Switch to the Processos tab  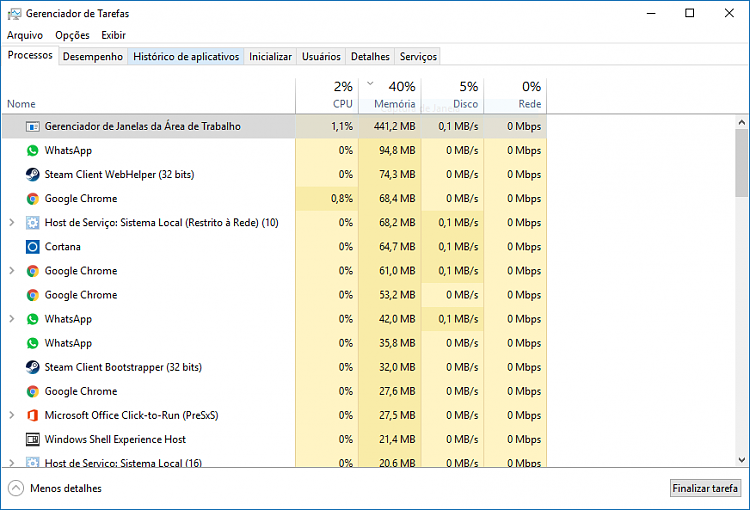point(30,55)
